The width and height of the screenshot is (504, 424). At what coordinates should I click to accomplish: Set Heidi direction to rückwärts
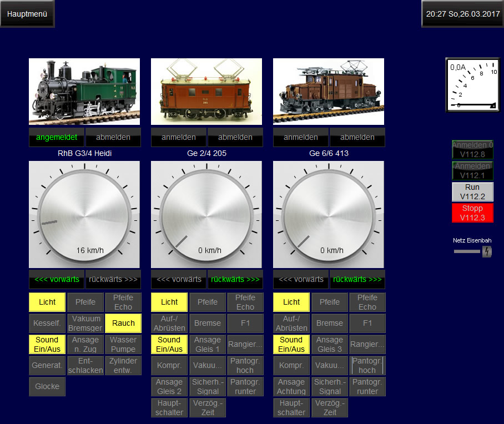tap(113, 279)
